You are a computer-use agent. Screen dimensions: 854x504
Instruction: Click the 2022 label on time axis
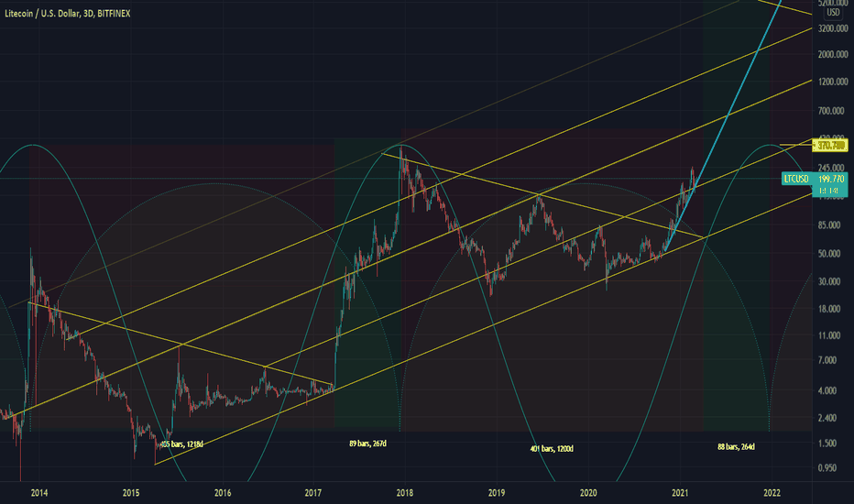pyautogui.click(x=772, y=493)
